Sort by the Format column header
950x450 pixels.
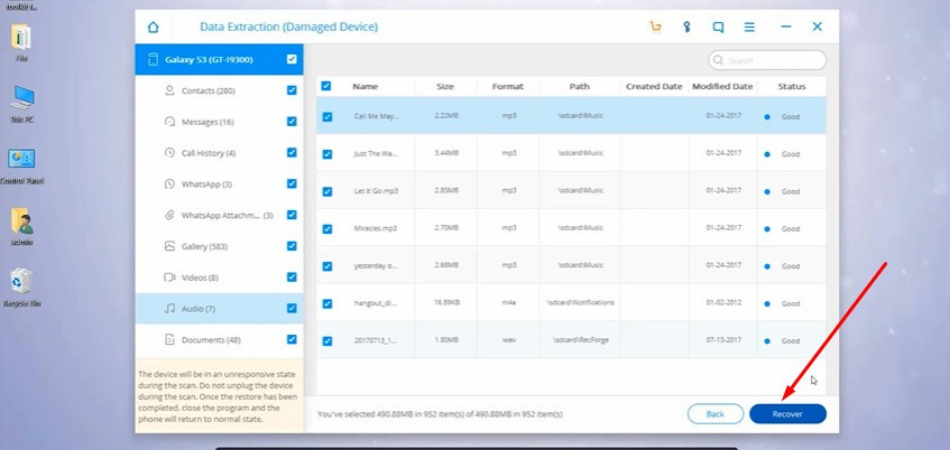(508, 87)
